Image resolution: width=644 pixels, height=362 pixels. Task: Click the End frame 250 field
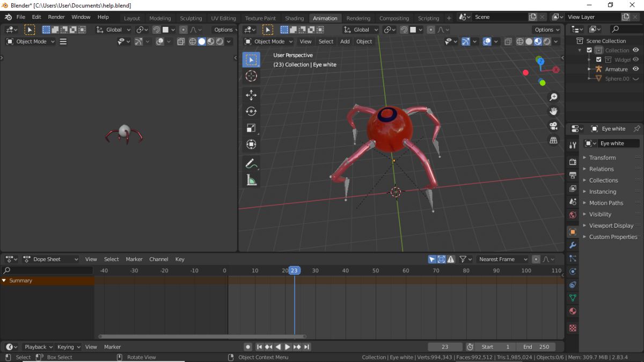point(536,347)
